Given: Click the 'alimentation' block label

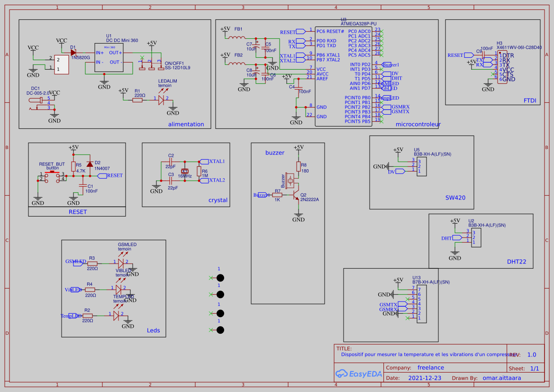Looking at the screenshot, I should (186, 124).
